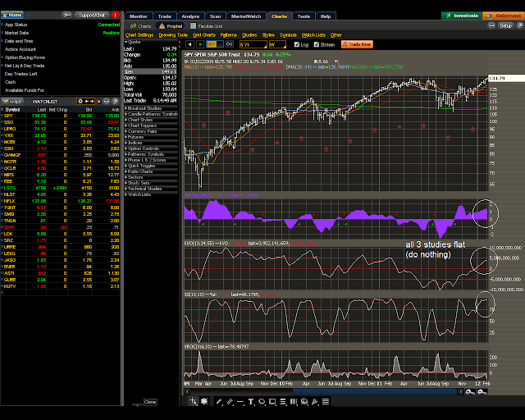Toggle the Net Liq & Day Trade indicator
Image resolution: width=525 pixels, height=420 pixels.
[x=2, y=66]
